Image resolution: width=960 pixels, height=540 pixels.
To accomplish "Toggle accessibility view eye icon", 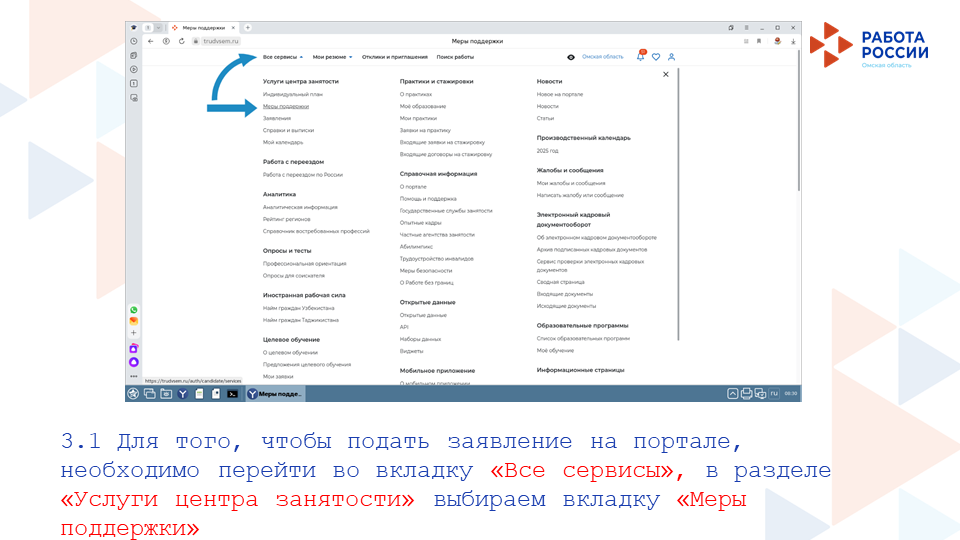I will (571, 57).
